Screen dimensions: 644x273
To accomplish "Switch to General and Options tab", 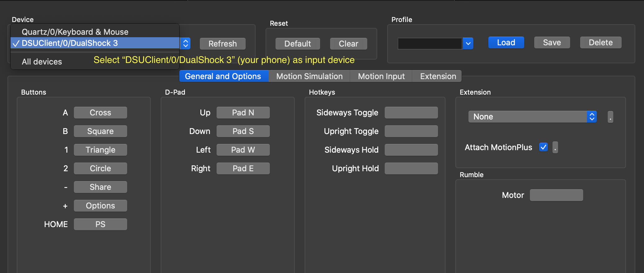I will coord(224,76).
